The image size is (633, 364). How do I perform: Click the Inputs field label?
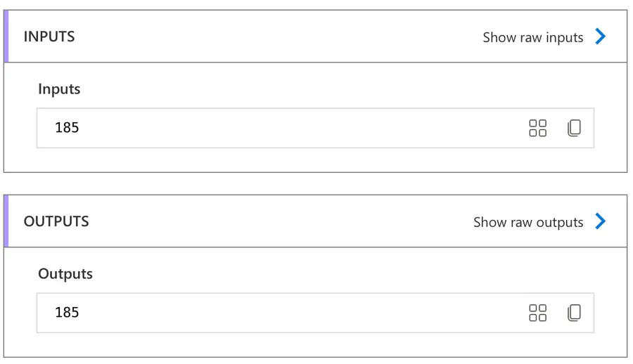point(59,89)
